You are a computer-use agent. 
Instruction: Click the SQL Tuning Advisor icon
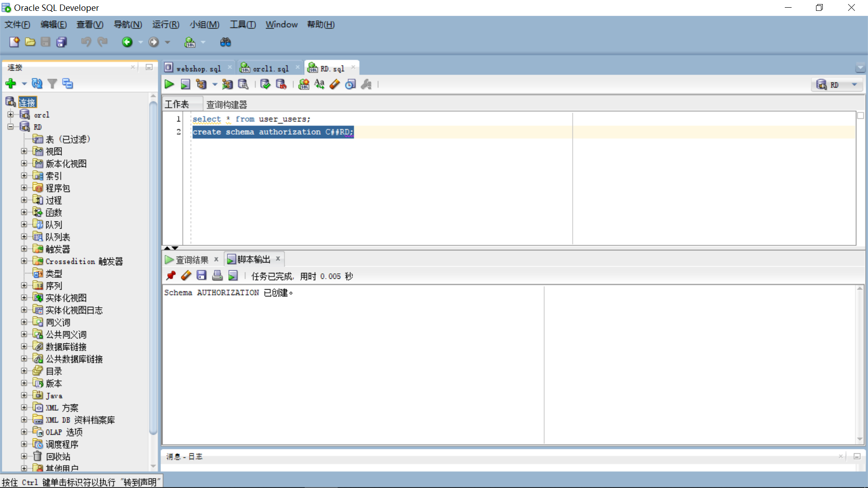pos(243,84)
